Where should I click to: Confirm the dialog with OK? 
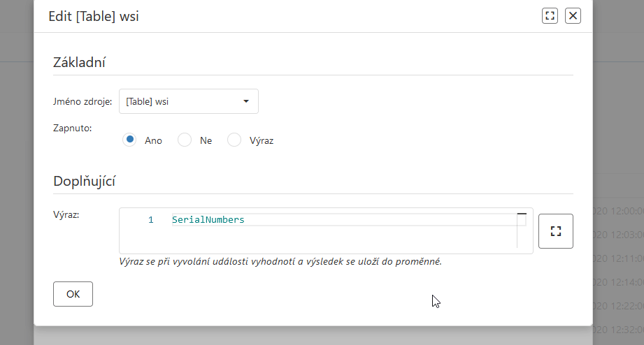pos(73,294)
